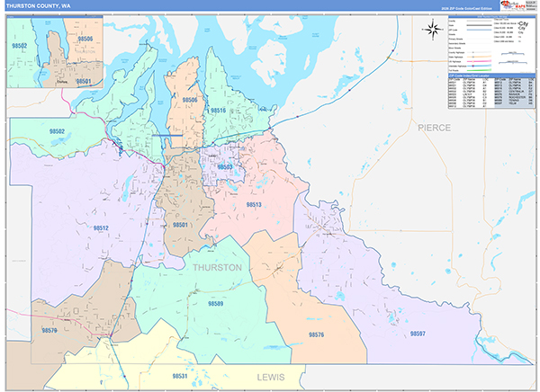Click the 98579 ZIP code label
The width and height of the screenshot is (540, 392).
[x=49, y=330]
